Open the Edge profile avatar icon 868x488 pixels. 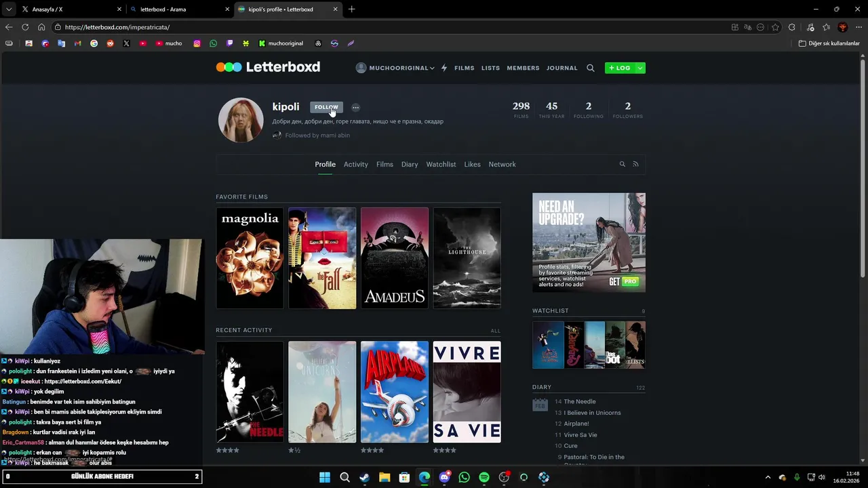pyautogui.click(x=843, y=27)
